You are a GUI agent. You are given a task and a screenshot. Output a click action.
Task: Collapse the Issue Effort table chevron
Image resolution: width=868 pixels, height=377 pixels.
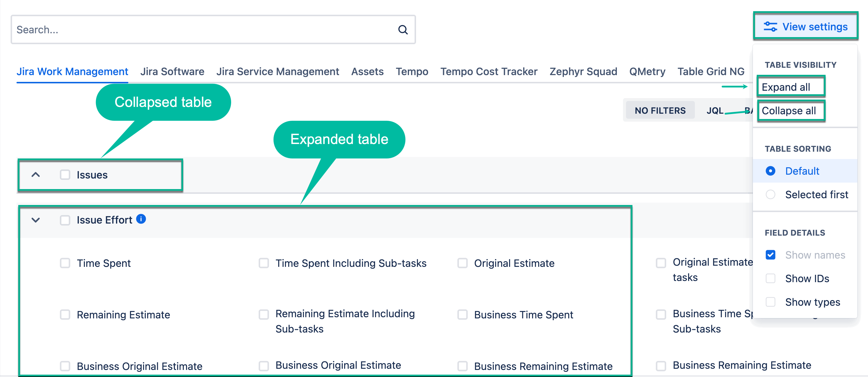(x=36, y=220)
